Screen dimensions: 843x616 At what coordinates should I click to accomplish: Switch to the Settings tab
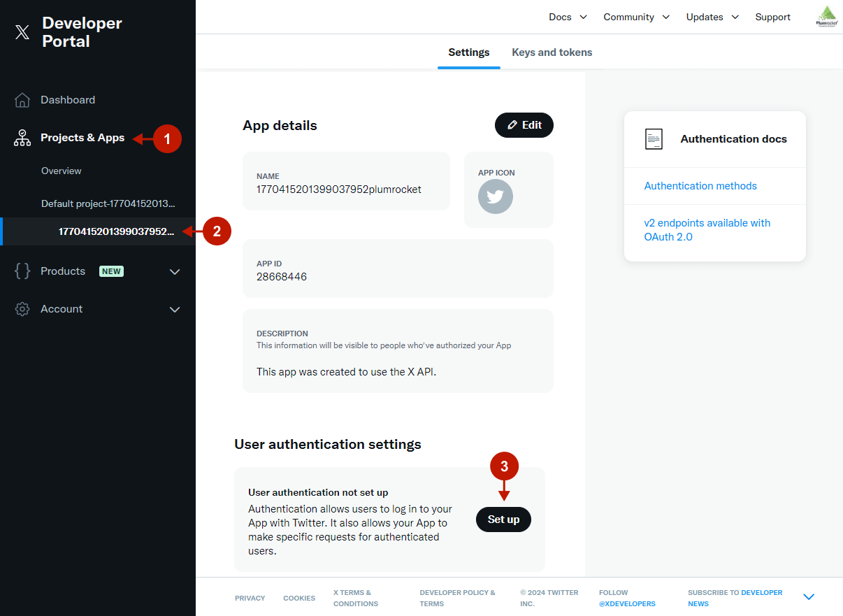pyautogui.click(x=469, y=52)
